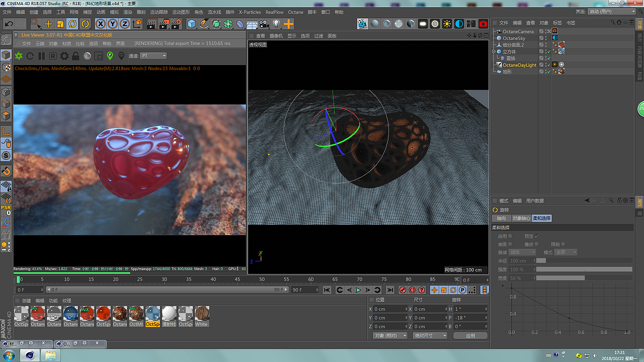Click the orange plus icon in toolbar
This screenshot has height=362, width=644.
point(288,24)
